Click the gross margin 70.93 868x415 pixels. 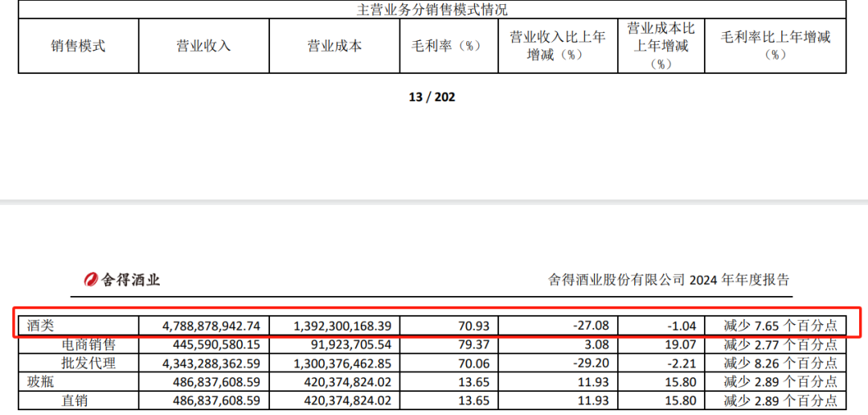(x=476, y=325)
